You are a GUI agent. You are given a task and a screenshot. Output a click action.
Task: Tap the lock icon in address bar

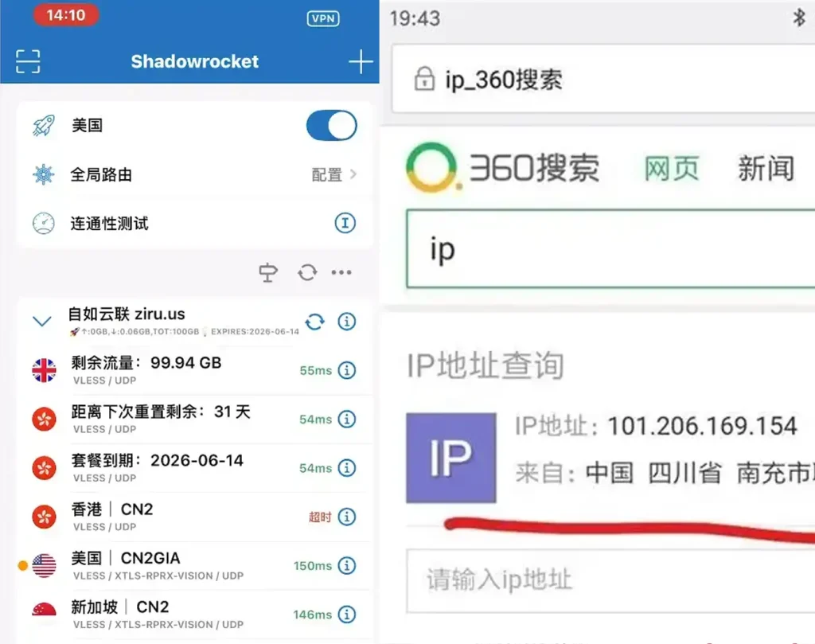click(x=424, y=79)
